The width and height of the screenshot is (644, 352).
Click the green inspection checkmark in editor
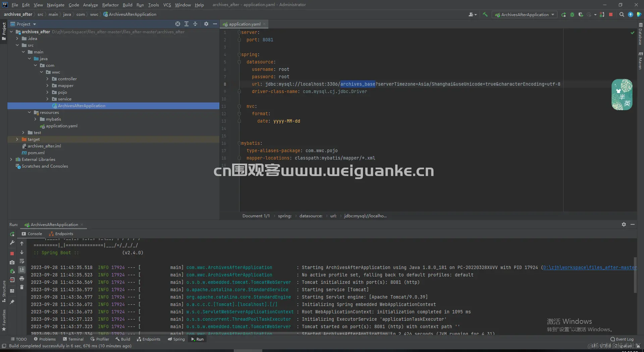(x=632, y=33)
